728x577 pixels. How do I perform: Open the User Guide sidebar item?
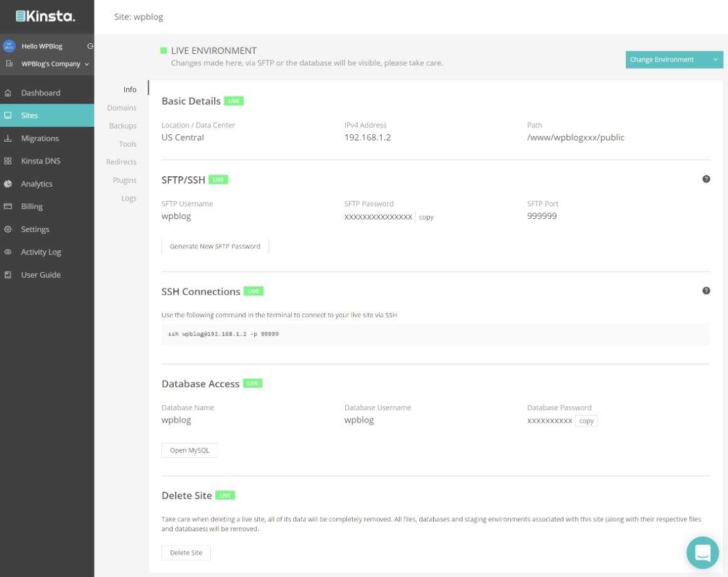(47, 275)
